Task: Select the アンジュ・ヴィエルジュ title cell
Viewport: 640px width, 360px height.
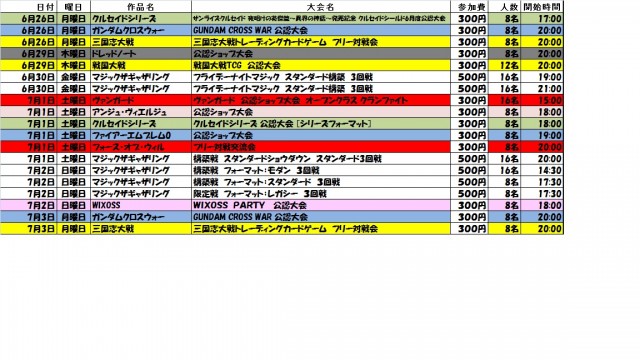Action: [140, 112]
